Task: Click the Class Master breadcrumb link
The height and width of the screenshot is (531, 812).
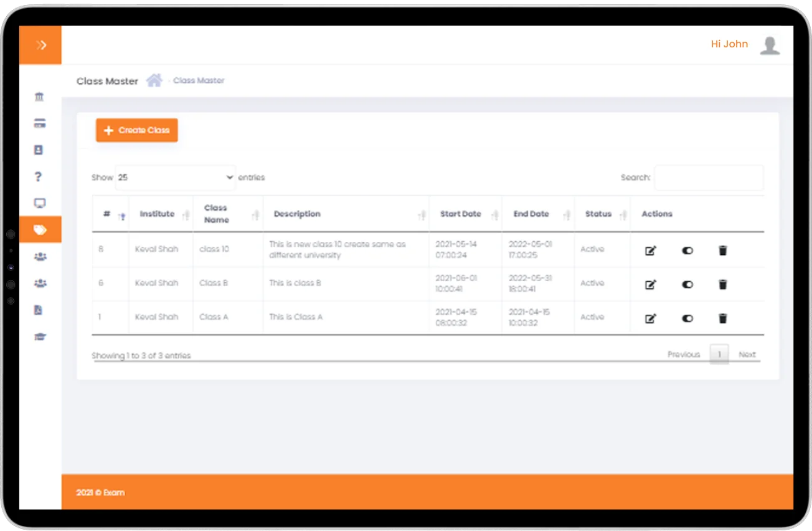Action: pos(199,80)
